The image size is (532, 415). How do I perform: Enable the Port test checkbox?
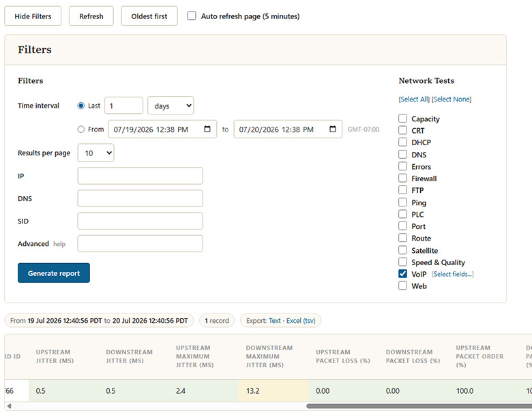(x=402, y=226)
